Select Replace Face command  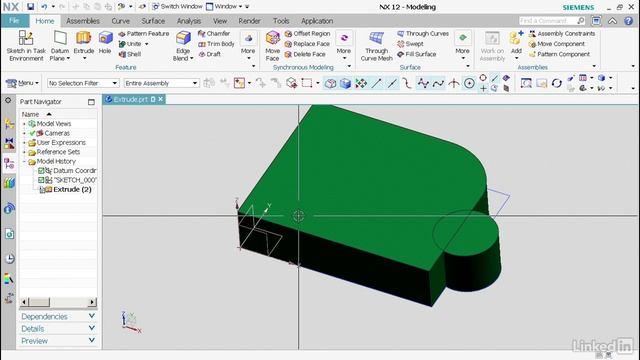pyautogui.click(x=307, y=44)
